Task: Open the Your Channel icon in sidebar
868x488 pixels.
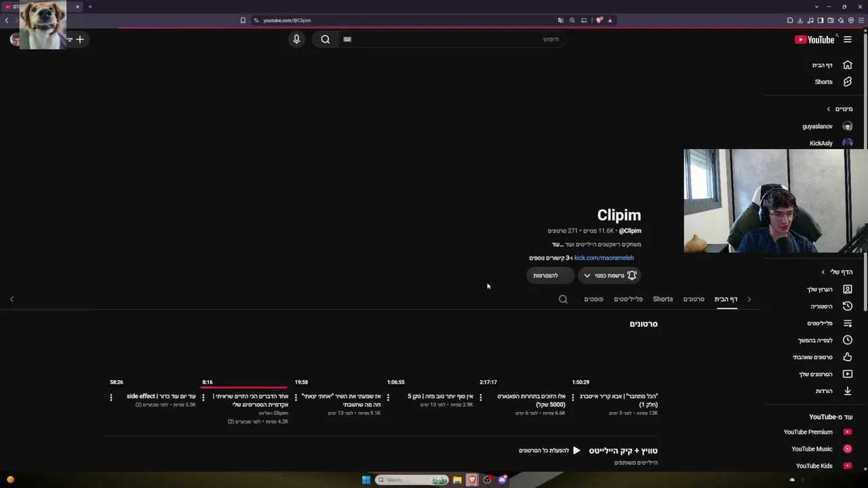Action: coord(848,289)
